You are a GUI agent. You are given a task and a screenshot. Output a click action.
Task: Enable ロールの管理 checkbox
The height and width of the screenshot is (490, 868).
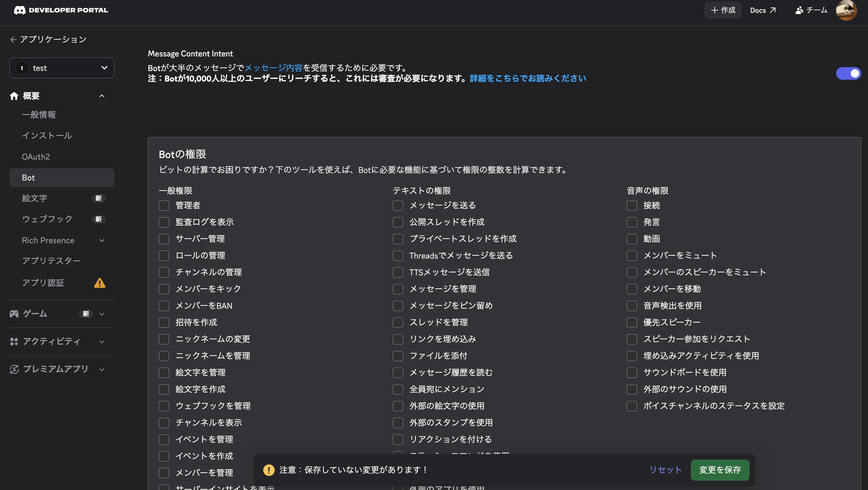[164, 255]
